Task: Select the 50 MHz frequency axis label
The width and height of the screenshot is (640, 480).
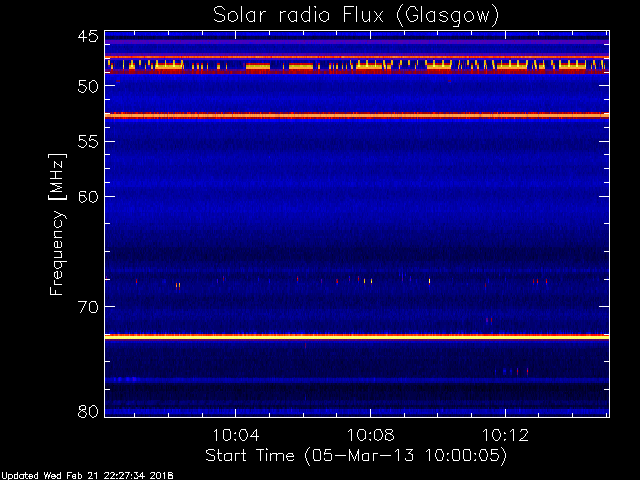Action: 88,87
